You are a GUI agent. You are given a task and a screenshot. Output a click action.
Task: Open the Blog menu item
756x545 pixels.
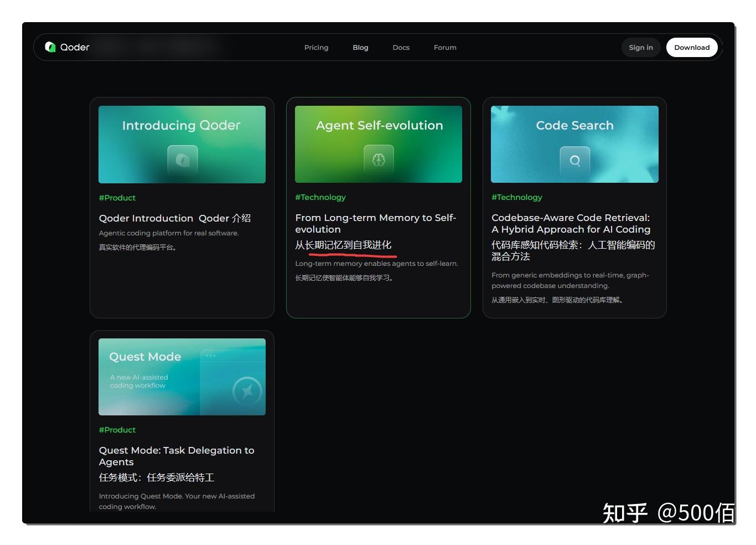click(360, 47)
